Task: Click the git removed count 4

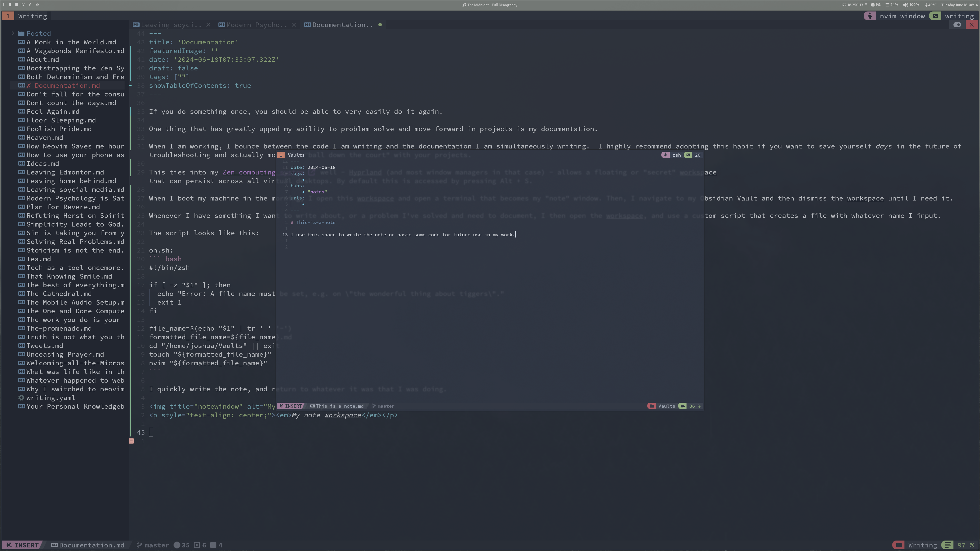Action: pos(216,545)
